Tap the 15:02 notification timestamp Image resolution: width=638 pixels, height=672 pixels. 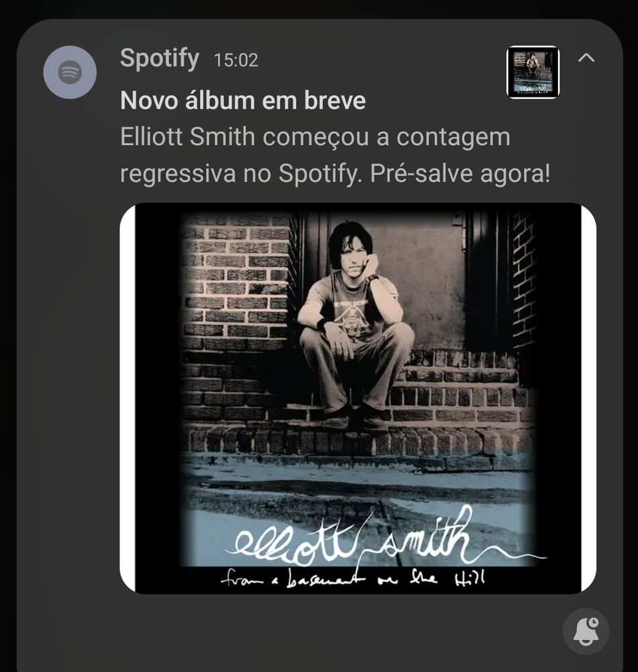[236, 60]
